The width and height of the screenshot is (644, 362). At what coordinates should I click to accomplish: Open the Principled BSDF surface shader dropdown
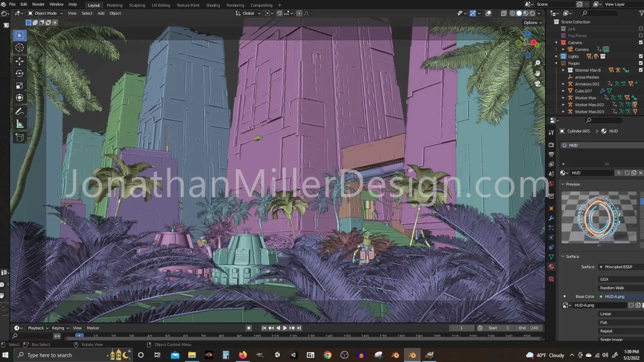tap(621, 267)
